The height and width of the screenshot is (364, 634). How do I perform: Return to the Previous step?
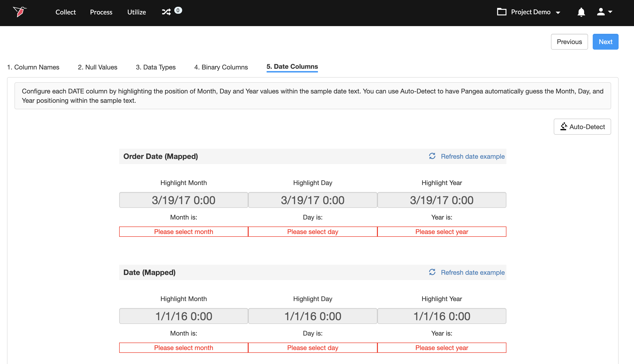tap(569, 42)
